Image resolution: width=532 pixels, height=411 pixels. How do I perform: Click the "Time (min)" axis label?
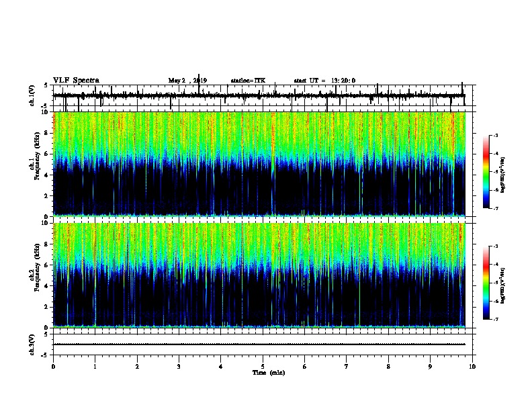click(x=269, y=373)
